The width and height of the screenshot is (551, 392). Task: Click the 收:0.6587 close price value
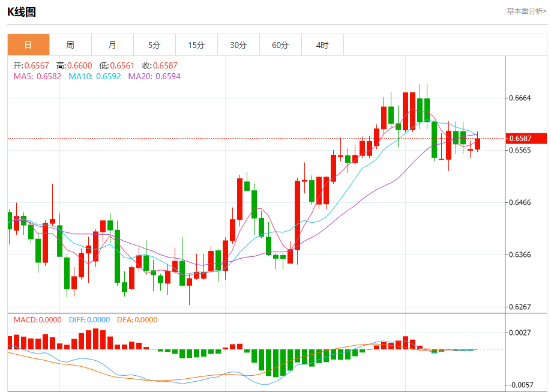tap(160, 66)
